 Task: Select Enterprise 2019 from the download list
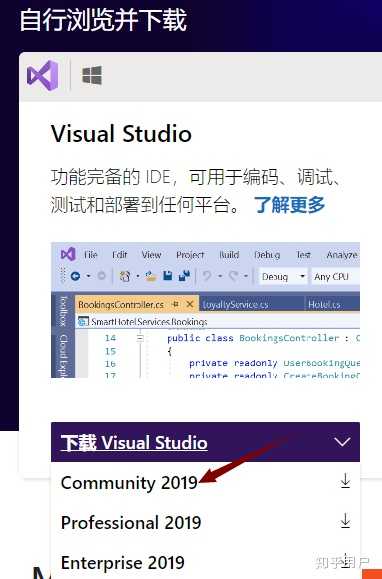123,562
